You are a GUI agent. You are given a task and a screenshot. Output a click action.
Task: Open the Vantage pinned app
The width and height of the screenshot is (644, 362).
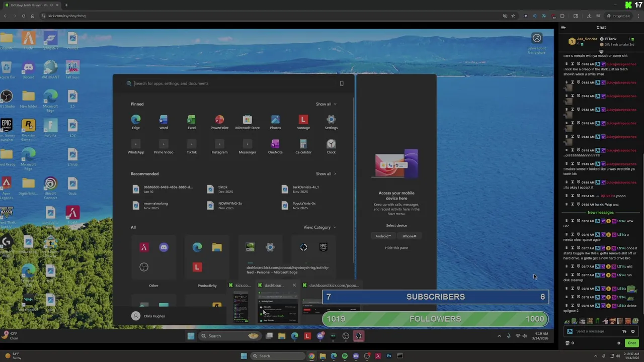tap(303, 122)
